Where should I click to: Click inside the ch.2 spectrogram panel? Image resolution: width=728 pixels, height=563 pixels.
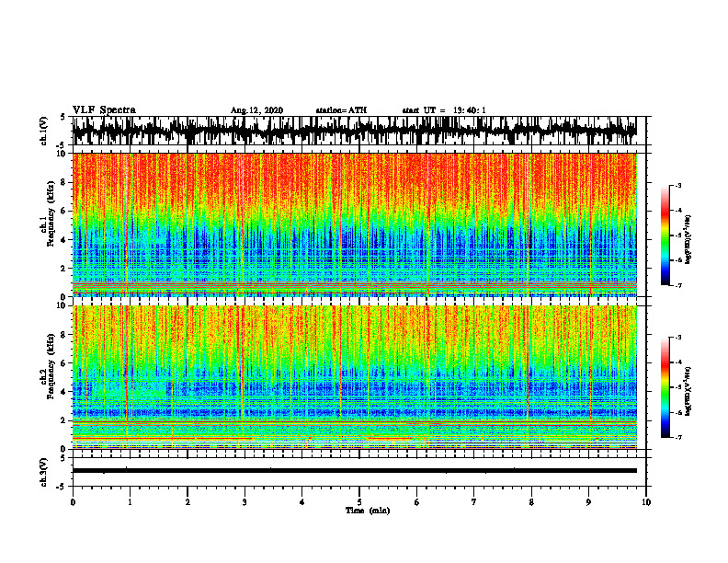(x=354, y=377)
